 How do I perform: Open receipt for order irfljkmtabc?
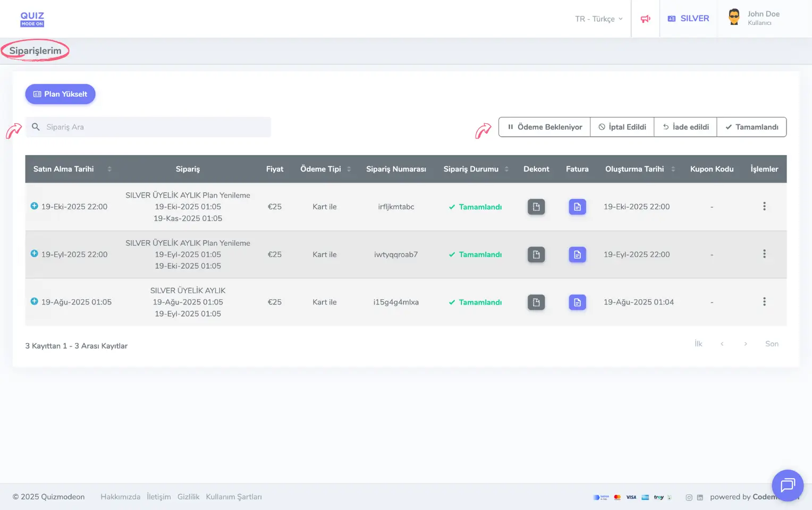point(536,207)
